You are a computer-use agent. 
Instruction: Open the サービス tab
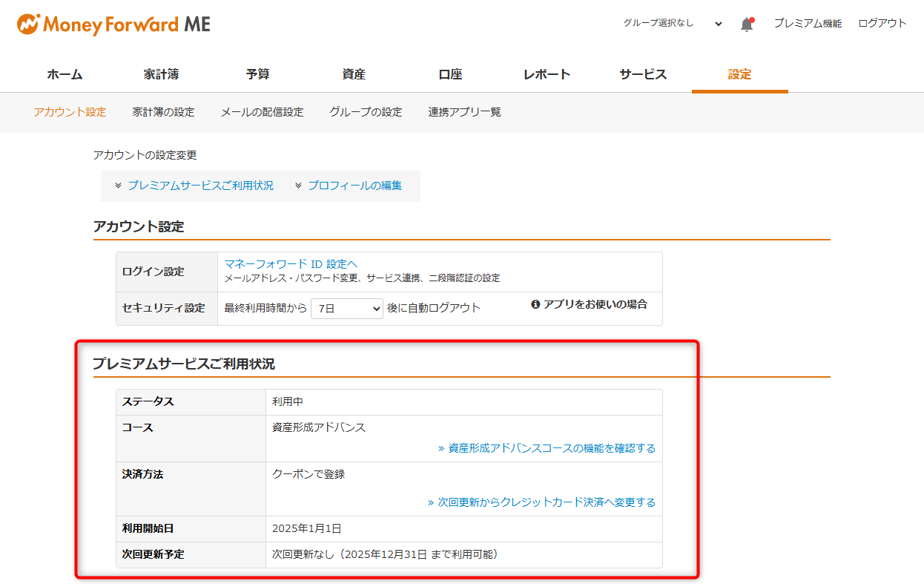pos(643,74)
